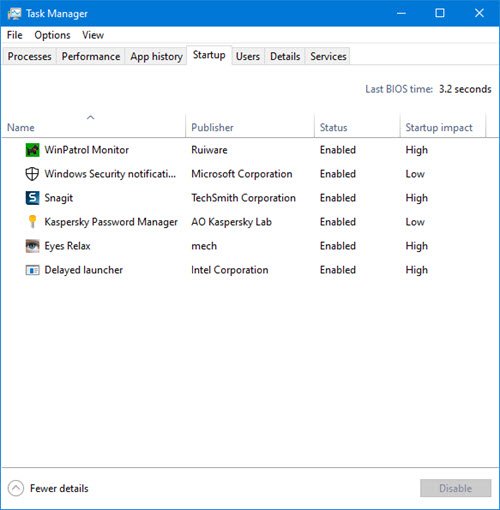Select the Eyes Relax entry name
The height and width of the screenshot is (510, 500).
pos(67,246)
